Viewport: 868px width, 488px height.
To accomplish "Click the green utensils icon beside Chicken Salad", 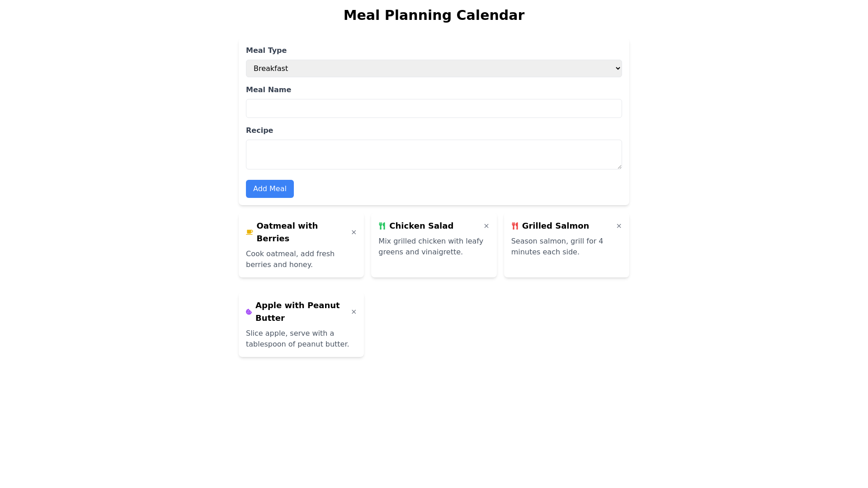I will [382, 226].
